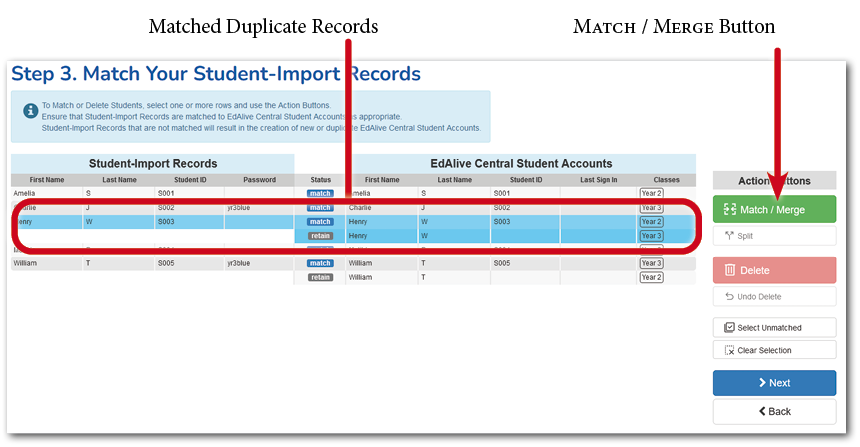Click the red Delete button
860x447 pixels.
(774, 270)
